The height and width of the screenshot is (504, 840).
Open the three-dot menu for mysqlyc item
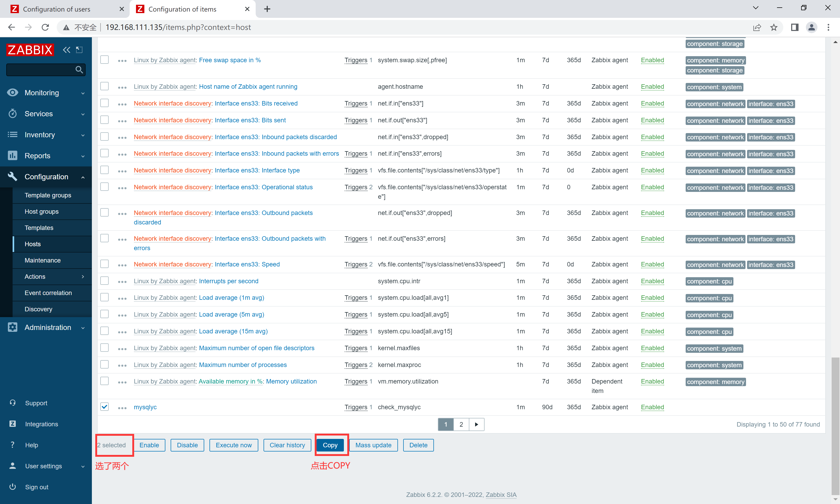122,408
